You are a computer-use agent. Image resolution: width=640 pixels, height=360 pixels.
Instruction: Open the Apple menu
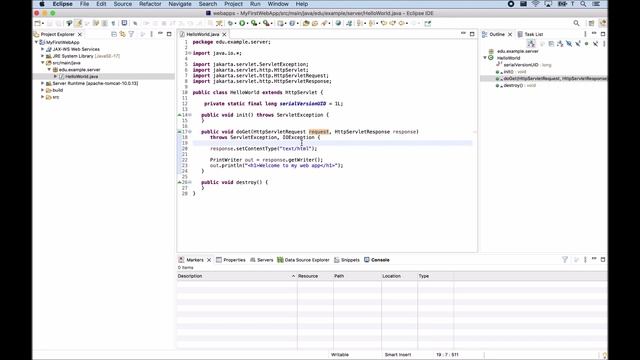[42, 4]
